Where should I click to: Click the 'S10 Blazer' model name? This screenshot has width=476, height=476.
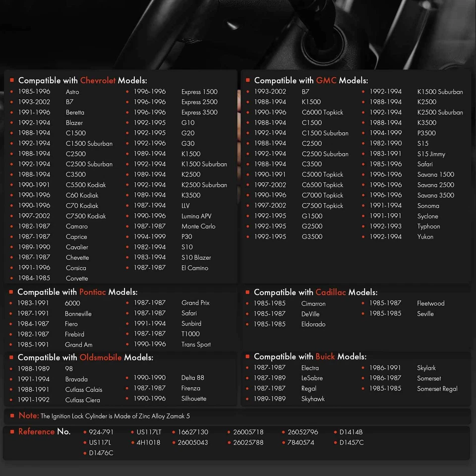tap(196, 258)
